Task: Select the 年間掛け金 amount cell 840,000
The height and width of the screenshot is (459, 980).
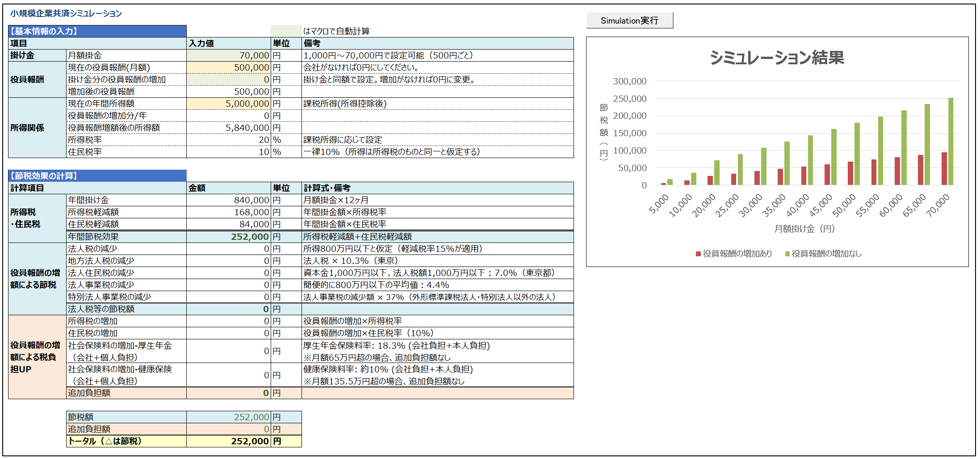Action: coord(229,200)
